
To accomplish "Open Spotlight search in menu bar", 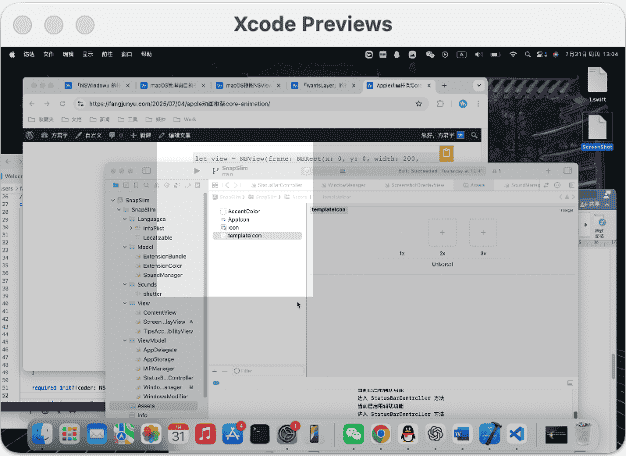I will tap(528, 54).
